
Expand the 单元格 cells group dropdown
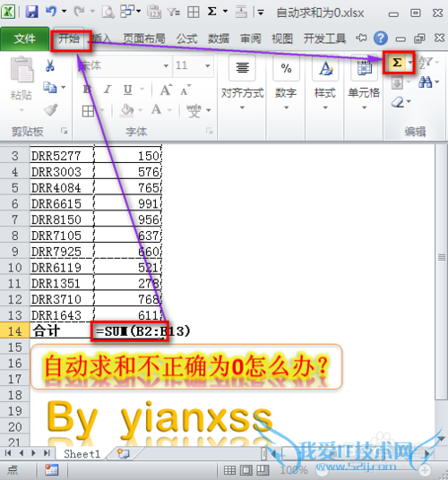pyautogui.click(x=364, y=107)
